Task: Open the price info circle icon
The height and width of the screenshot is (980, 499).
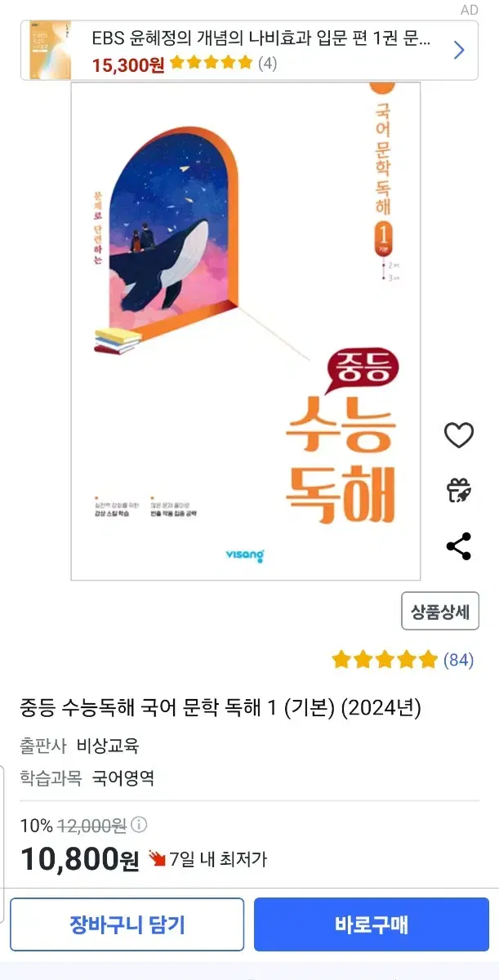Action: [140, 825]
